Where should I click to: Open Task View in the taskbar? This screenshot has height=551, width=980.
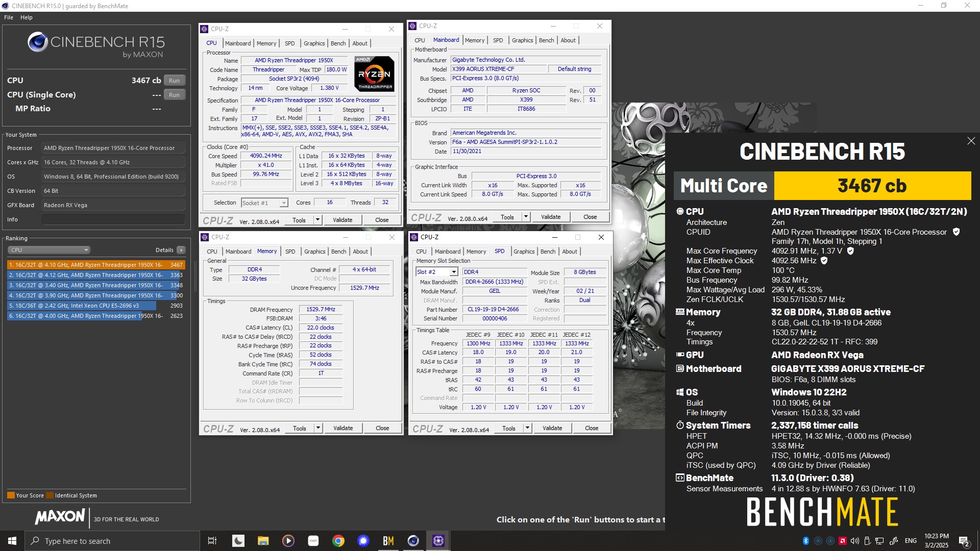point(212,541)
